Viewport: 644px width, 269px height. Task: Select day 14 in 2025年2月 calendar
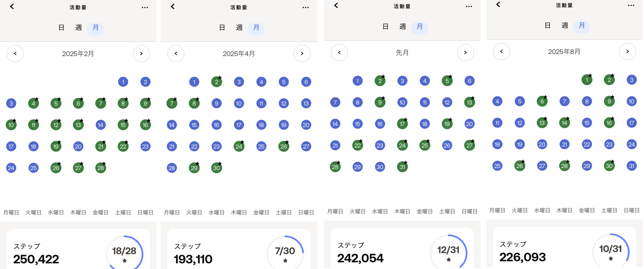click(x=101, y=125)
